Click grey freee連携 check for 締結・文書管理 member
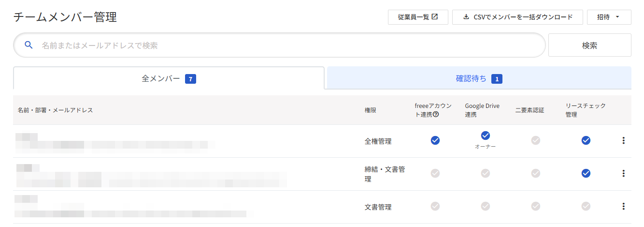644x227 pixels. pyautogui.click(x=435, y=173)
